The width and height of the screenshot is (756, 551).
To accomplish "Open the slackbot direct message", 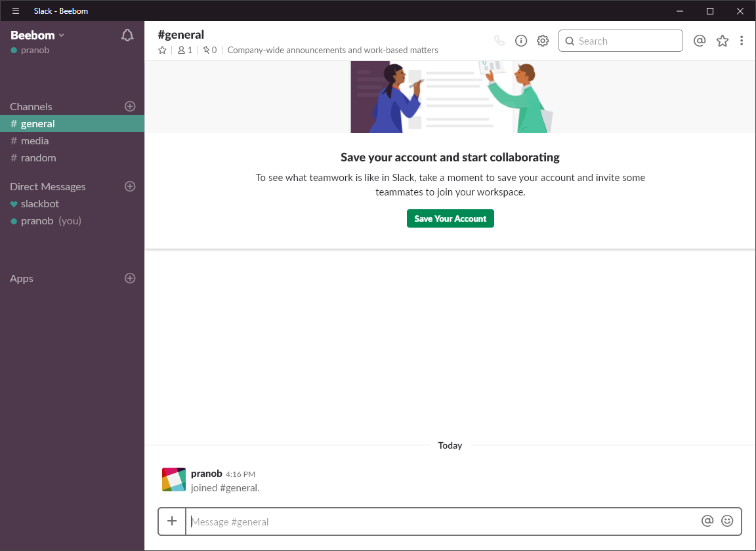I will [72, 203].
